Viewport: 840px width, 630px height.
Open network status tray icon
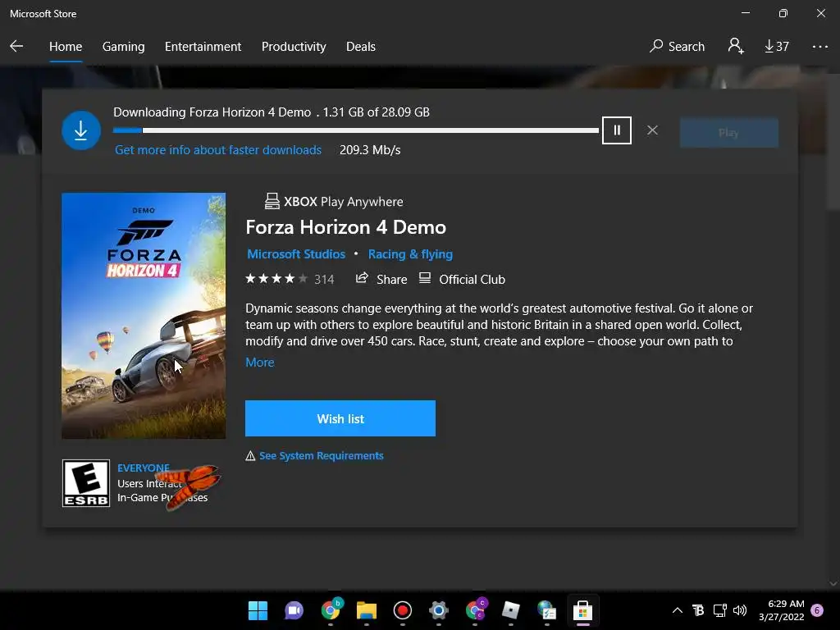[x=719, y=610]
